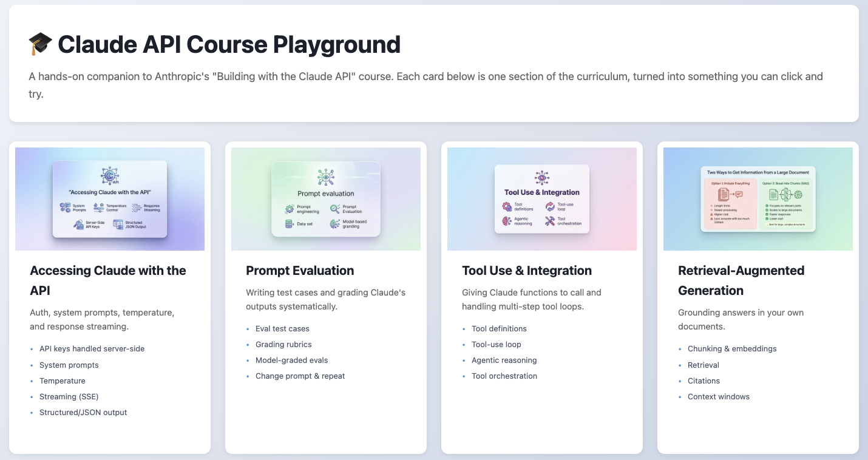The image size is (868, 460).
Task: Click the 'API keys handled server-side' bullet
Action: [92, 349]
